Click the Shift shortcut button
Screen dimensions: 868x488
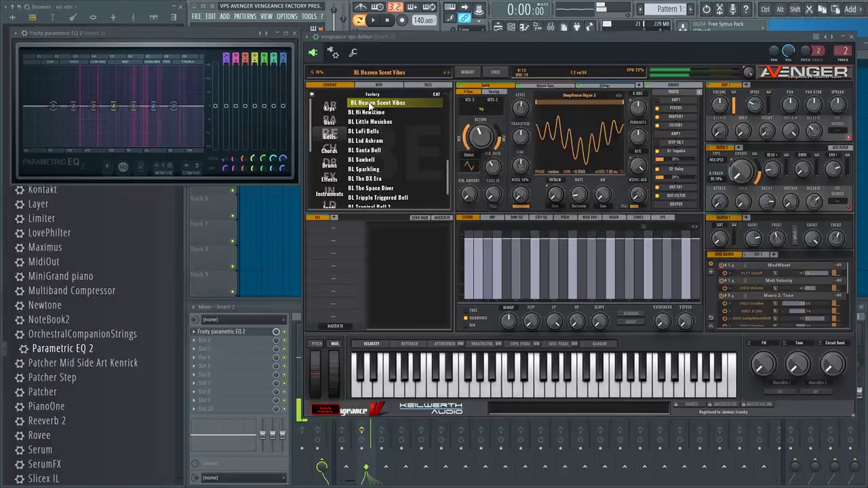pyautogui.click(x=795, y=9)
